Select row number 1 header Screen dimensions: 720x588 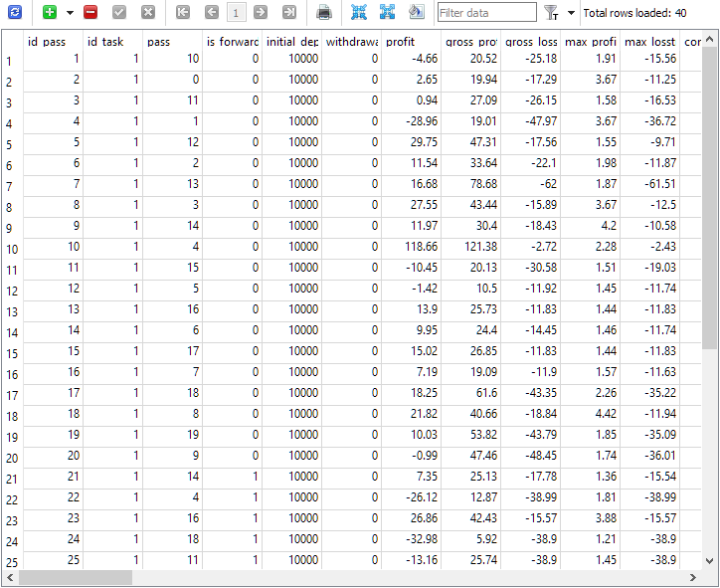(12, 61)
